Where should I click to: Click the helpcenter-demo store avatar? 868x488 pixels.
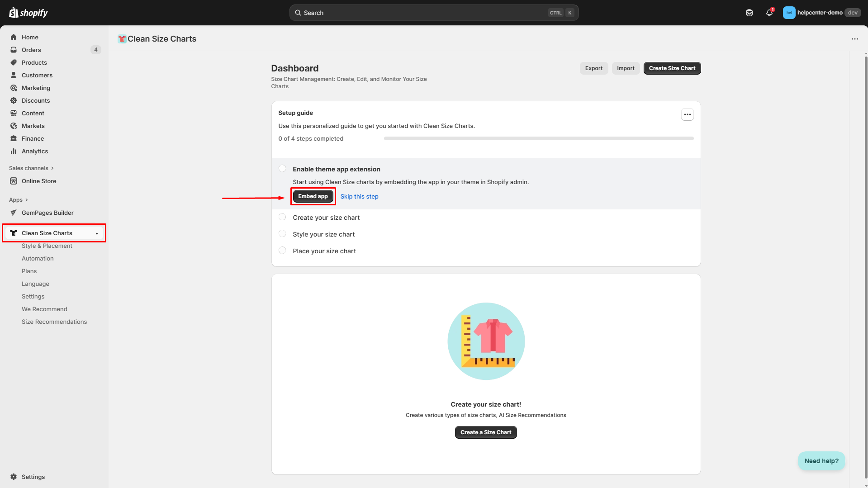click(789, 13)
